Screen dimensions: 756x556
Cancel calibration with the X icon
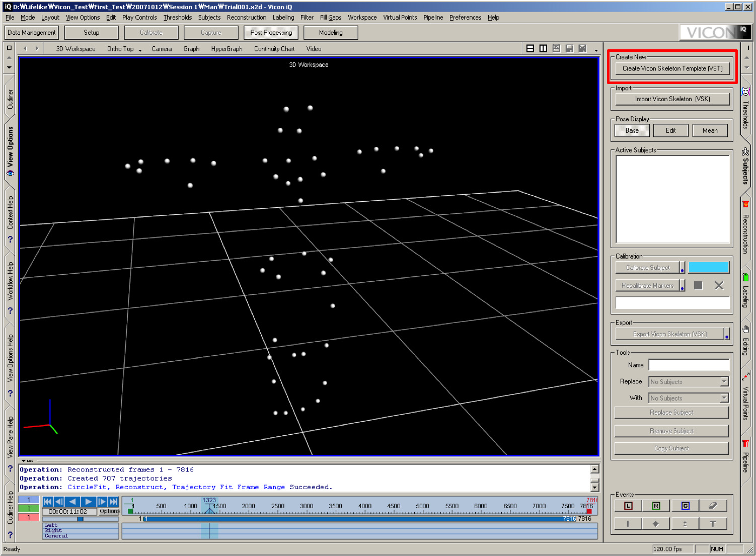coord(719,285)
